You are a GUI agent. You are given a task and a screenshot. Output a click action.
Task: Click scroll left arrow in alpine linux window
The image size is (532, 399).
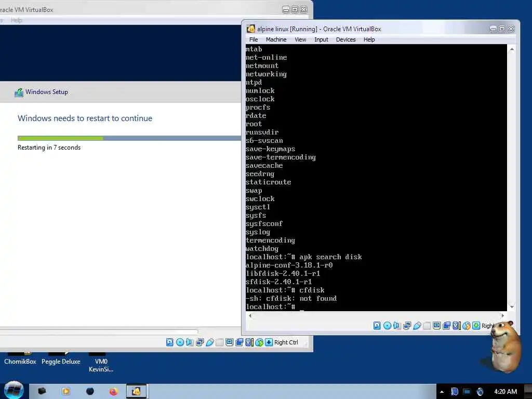[250, 315]
